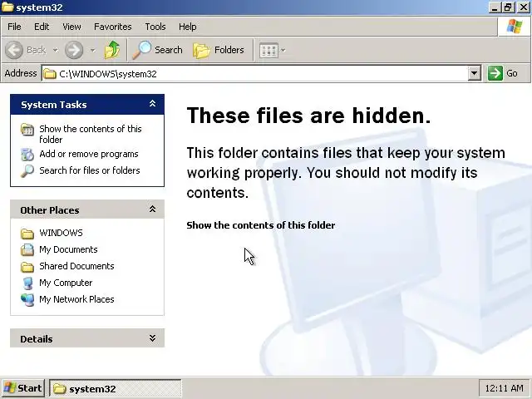Go up one folder level icon
This screenshot has width=532, height=399.
coord(112,50)
